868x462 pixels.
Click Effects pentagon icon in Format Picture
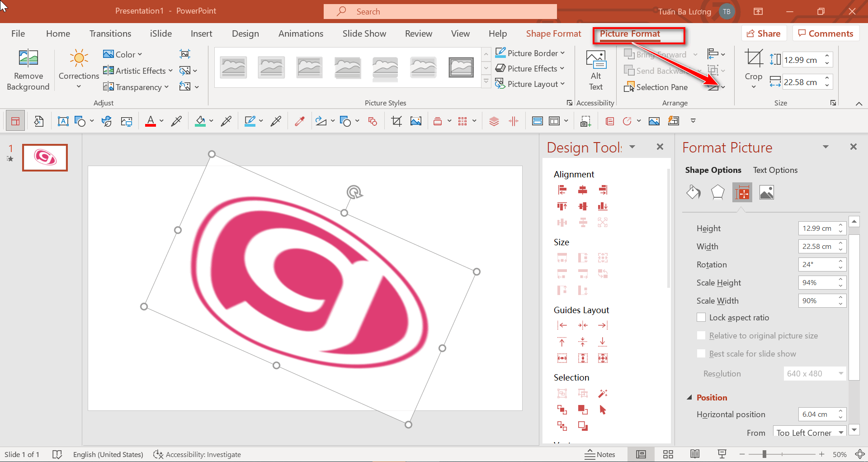[x=717, y=193]
